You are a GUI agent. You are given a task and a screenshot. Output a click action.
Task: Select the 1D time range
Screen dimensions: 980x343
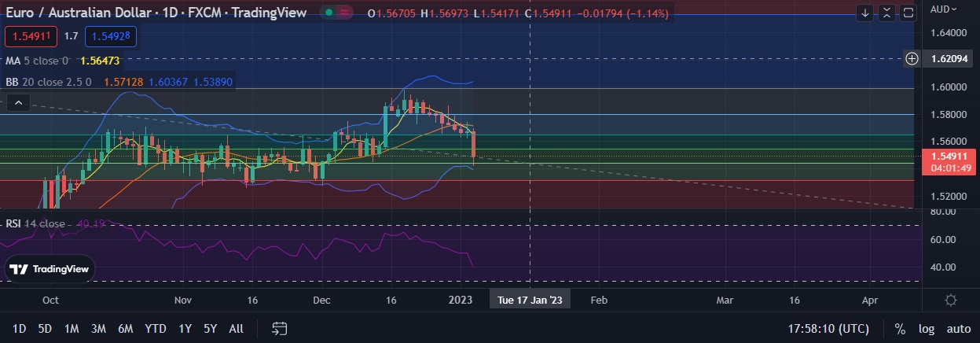click(x=20, y=328)
